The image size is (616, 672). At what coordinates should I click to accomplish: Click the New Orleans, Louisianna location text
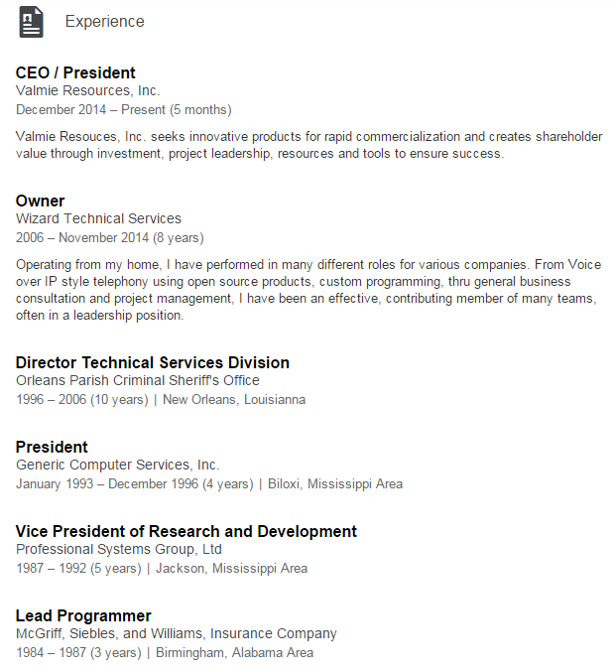[x=234, y=399]
